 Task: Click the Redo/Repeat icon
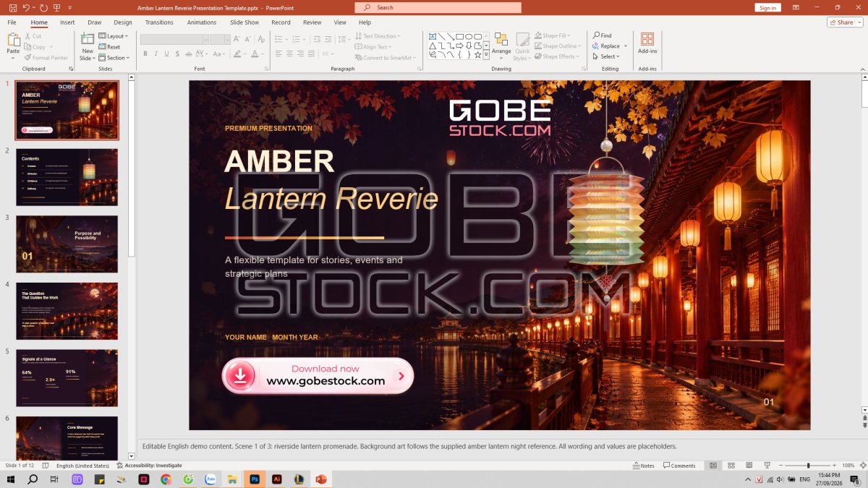tap(44, 7)
